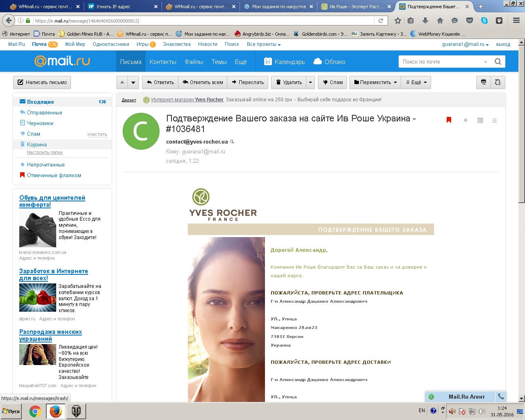Image resolution: width=525 pixels, height=420 pixels.
Task: Expand the Удалить dropdown arrow
Action: coord(310,82)
